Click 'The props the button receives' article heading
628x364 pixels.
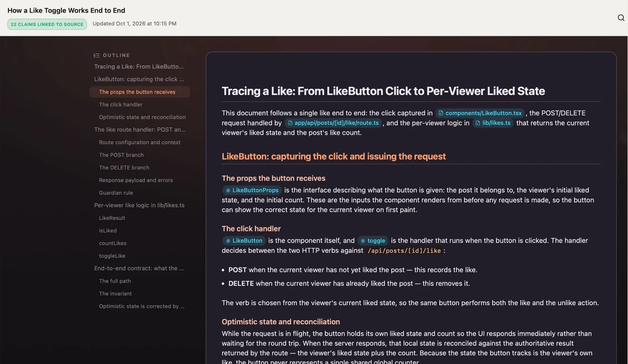[273, 178]
